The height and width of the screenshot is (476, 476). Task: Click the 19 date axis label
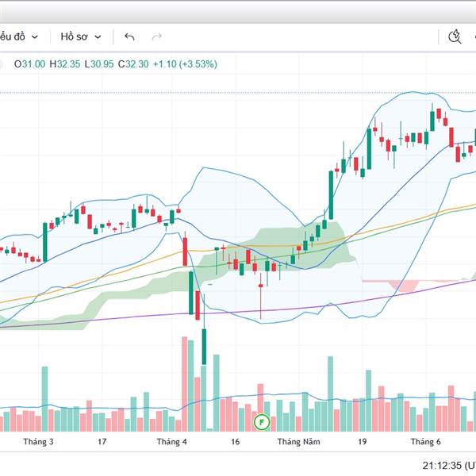363,441
